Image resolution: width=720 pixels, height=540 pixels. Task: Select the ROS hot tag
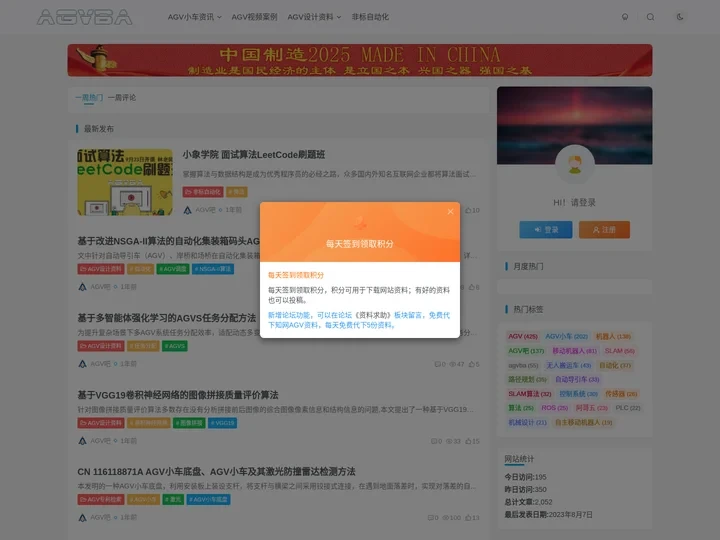pos(554,408)
